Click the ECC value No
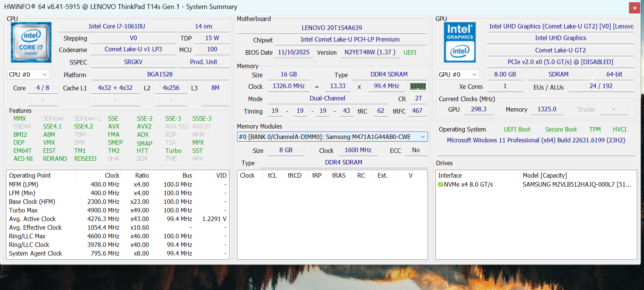 pos(416,150)
